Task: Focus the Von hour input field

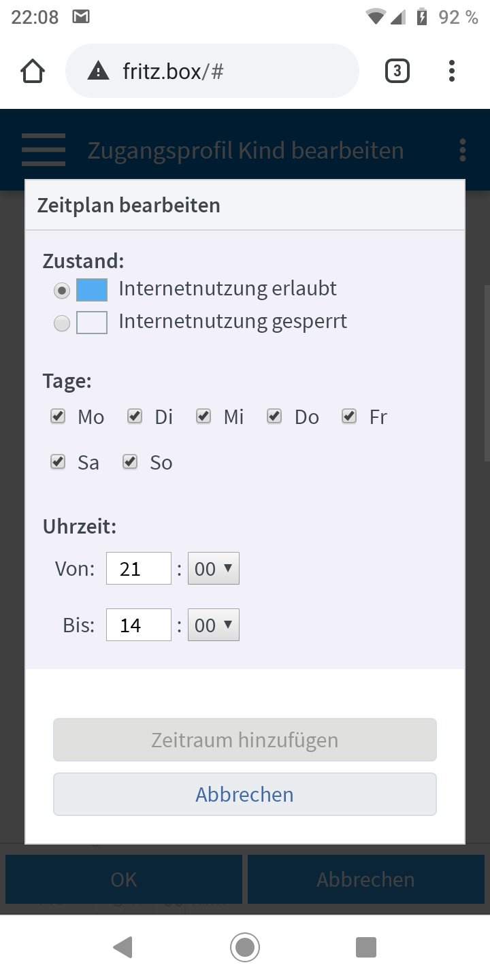Action: coord(139,568)
